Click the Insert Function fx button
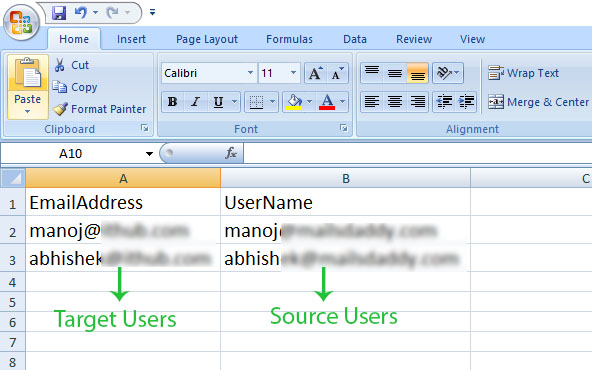This screenshot has height=370, width=592. (x=231, y=153)
